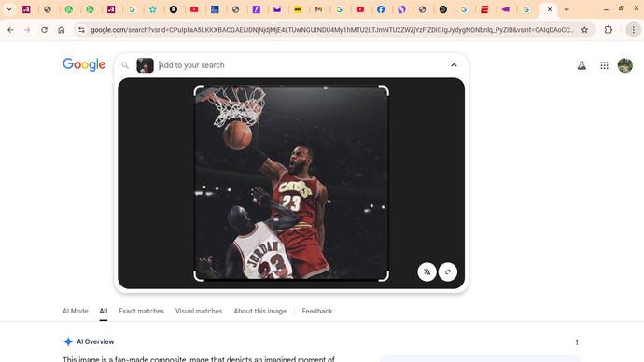Switch to the purple swirl icon tab
The image size is (644, 362).
401,9
